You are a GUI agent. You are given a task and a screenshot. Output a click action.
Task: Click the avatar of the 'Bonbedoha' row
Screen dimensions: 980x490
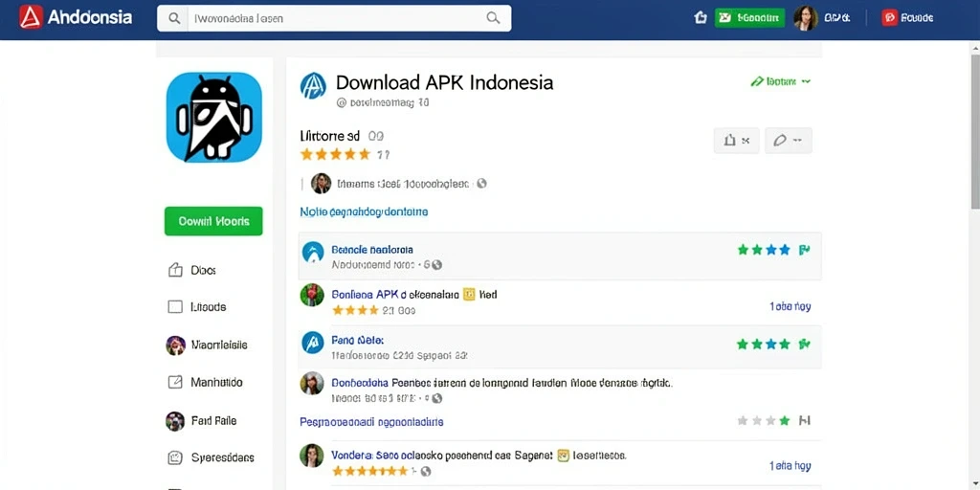312,384
